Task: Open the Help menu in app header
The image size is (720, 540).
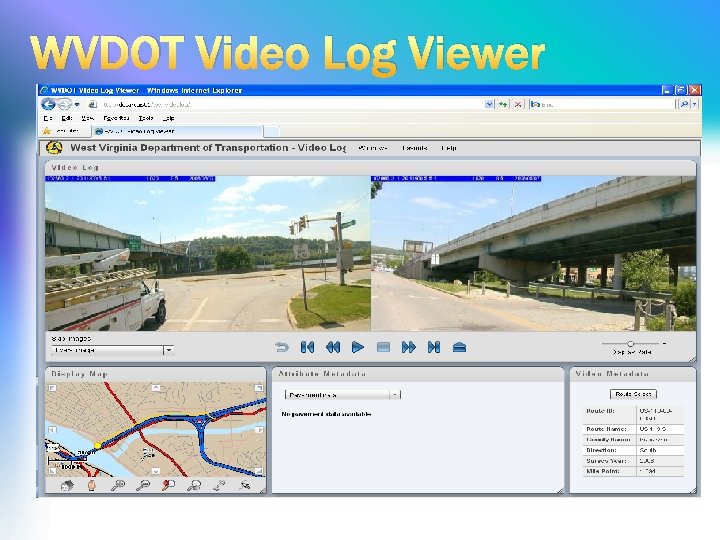Action: (449, 148)
